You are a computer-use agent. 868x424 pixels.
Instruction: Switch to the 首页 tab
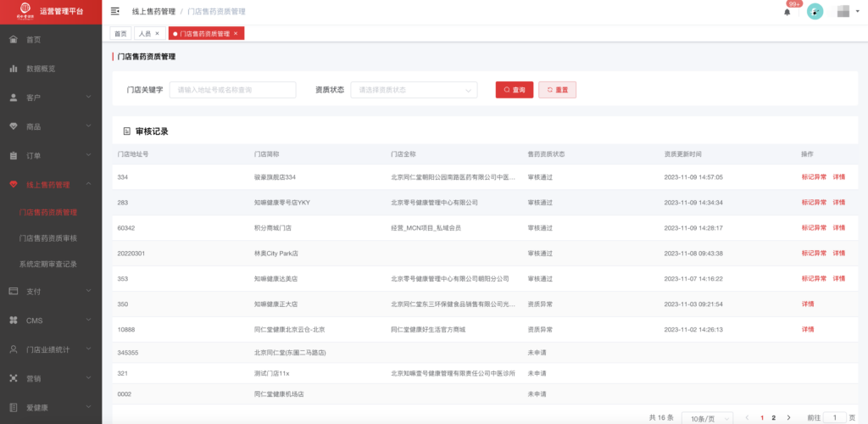(120, 34)
